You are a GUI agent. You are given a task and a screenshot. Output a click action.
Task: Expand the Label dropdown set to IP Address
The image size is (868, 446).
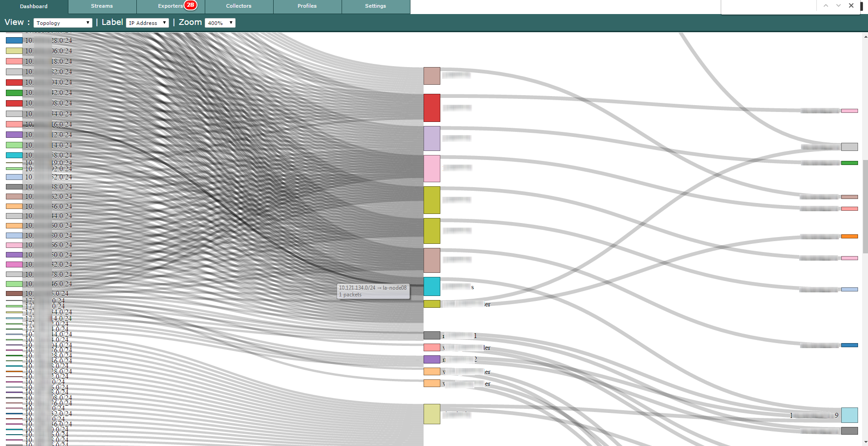[147, 23]
